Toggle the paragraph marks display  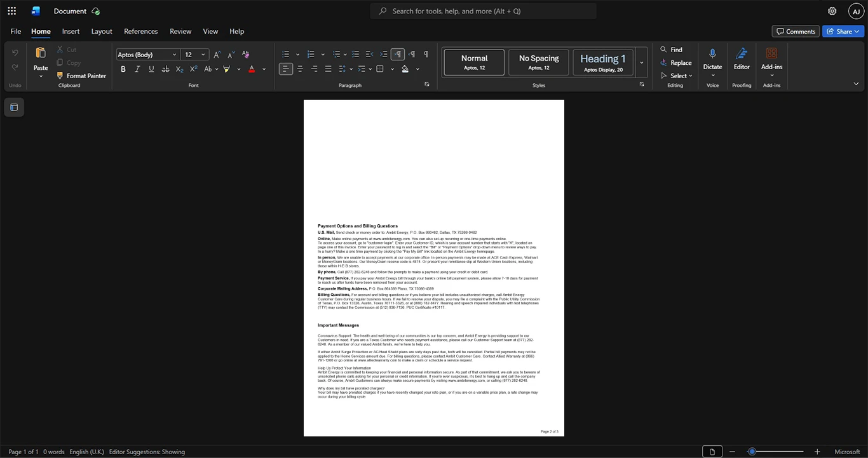(426, 55)
